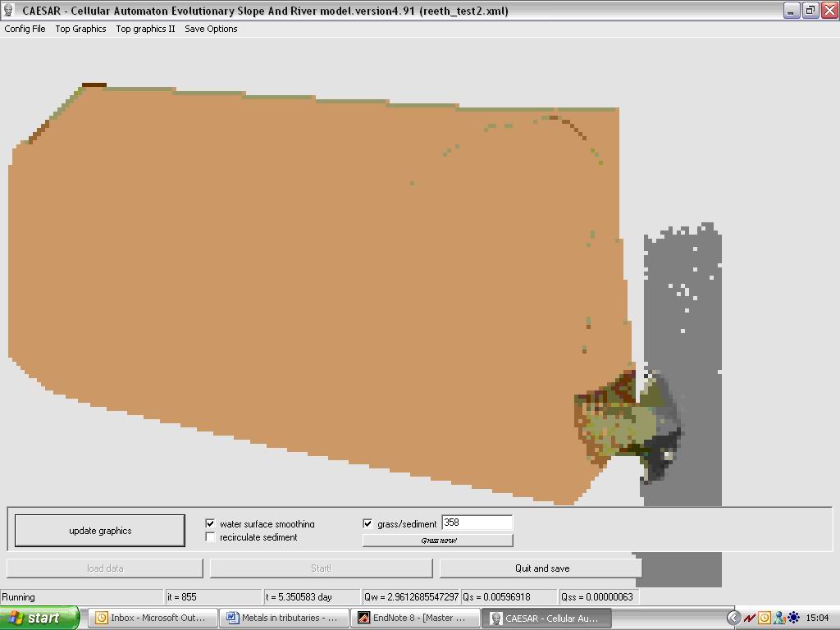Click the disabled Start! button
The image size is (840, 630).
point(321,568)
